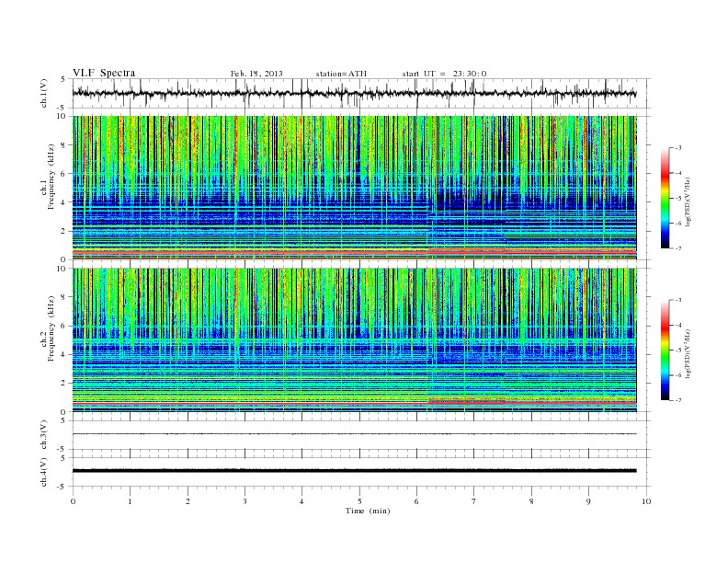Click time axis tick label 3
The width and height of the screenshot is (728, 563).
click(245, 501)
